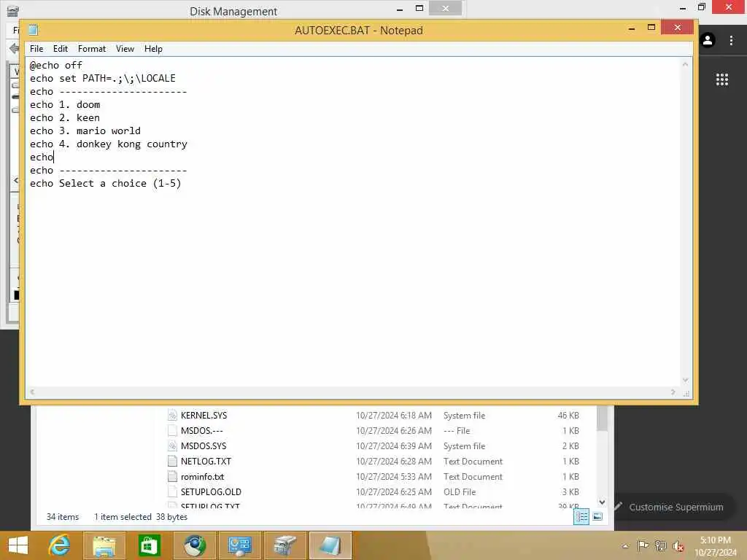
Task: Click the NETLOG.TXT document icon
Action: (172, 461)
